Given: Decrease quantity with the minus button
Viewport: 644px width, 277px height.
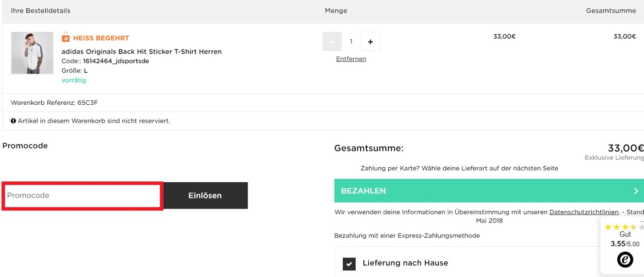Looking at the screenshot, I should [332, 41].
